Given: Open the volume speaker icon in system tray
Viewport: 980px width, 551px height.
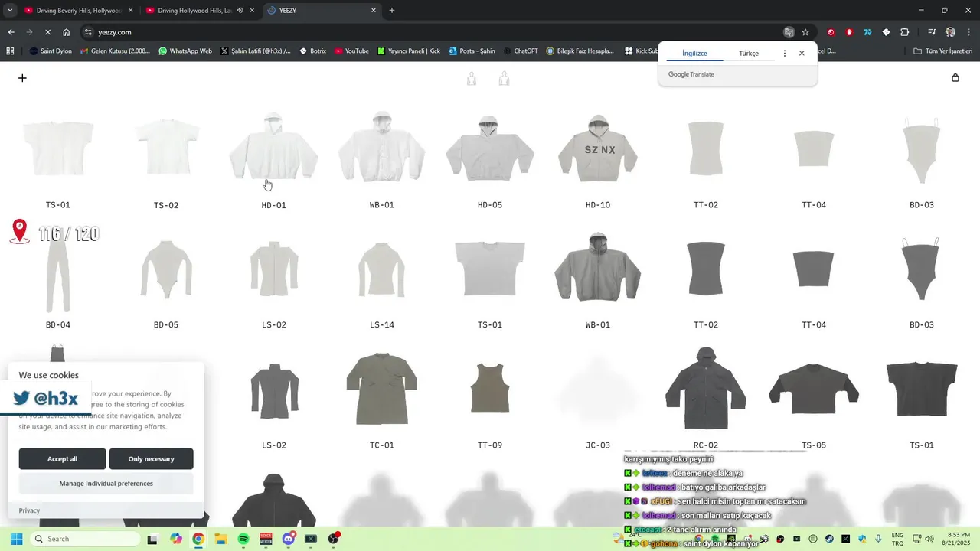Looking at the screenshot, I should (x=929, y=539).
